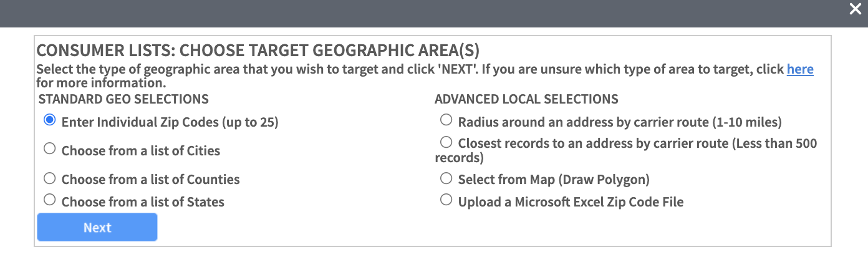The height and width of the screenshot is (272, 868).
Task: Select the Radius around an address radio button
Action: [446, 119]
